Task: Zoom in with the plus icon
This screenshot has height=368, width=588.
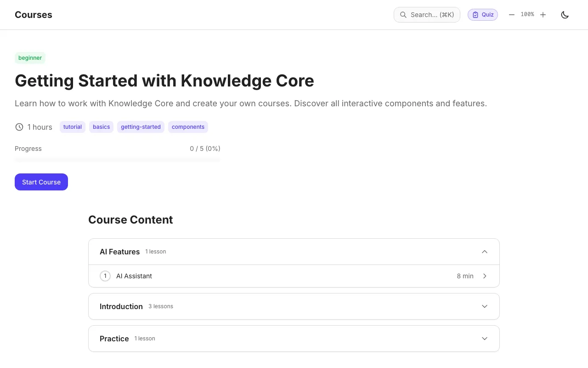Action: [x=543, y=15]
